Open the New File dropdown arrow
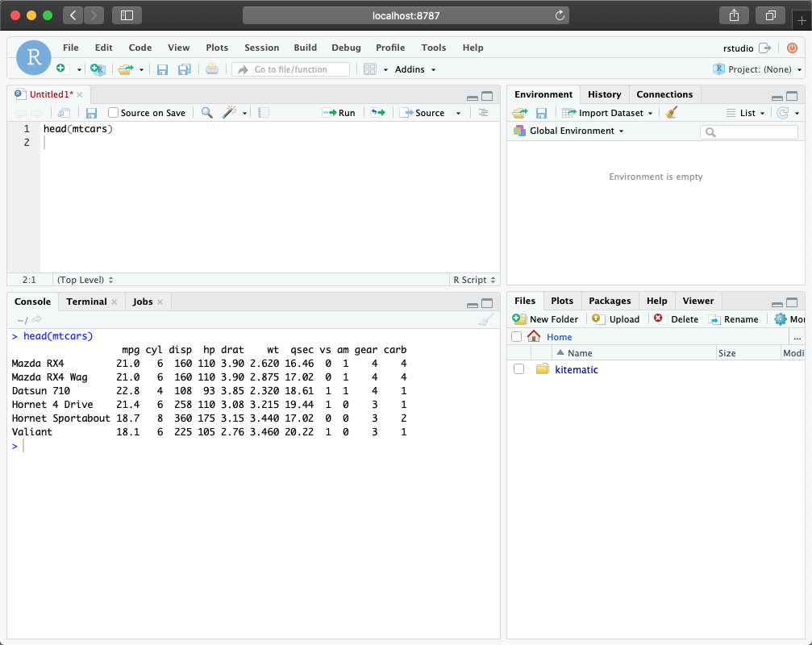This screenshot has height=645, width=812. click(x=79, y=69)
